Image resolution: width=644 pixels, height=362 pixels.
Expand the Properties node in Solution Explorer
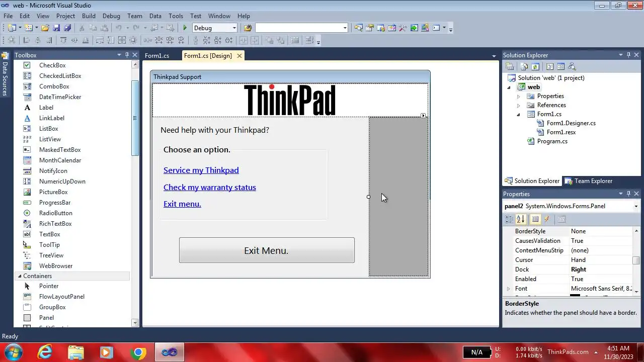coord(519,96)
